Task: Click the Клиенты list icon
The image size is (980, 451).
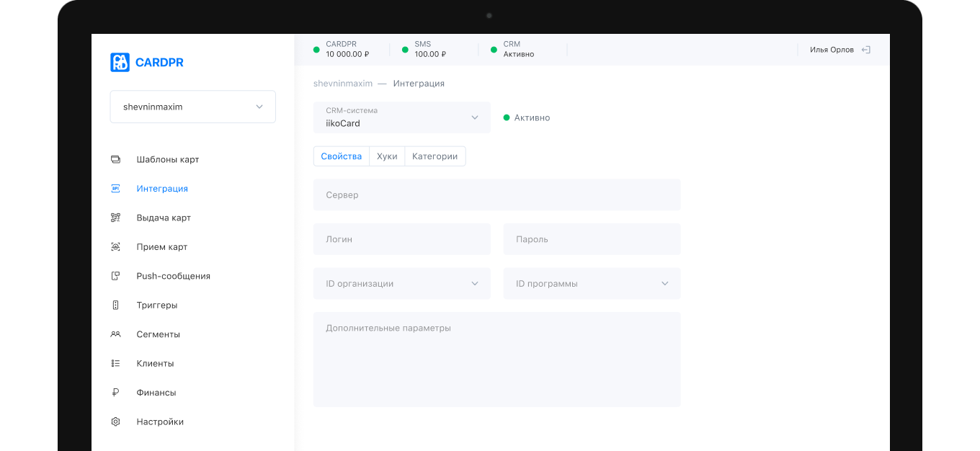Action: pos(115,364)
